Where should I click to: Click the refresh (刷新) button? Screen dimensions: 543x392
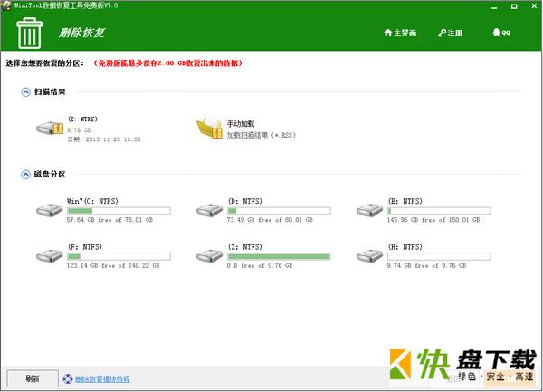tap(33, 378)
